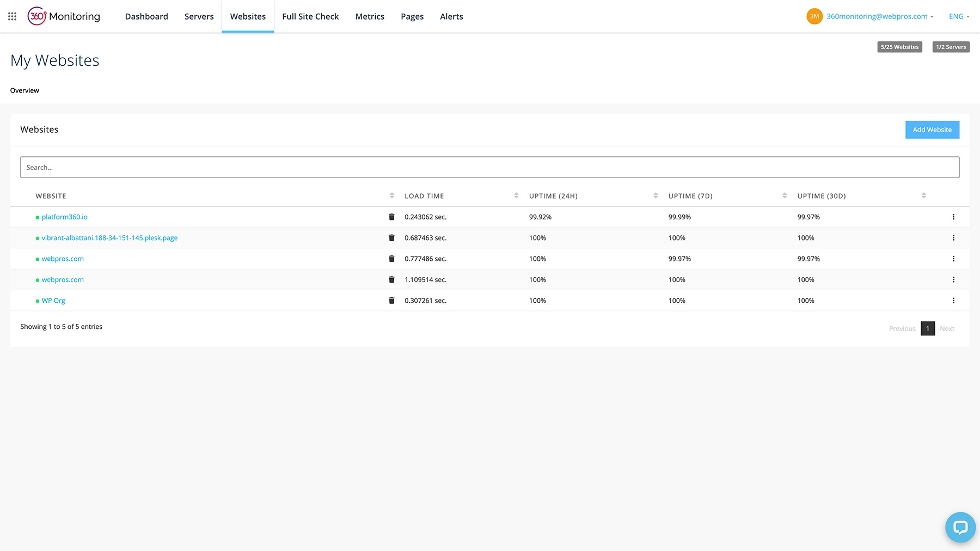Focus the websites Search field
This screenshot has height=551, width=980.
click(x=489, y=167)
